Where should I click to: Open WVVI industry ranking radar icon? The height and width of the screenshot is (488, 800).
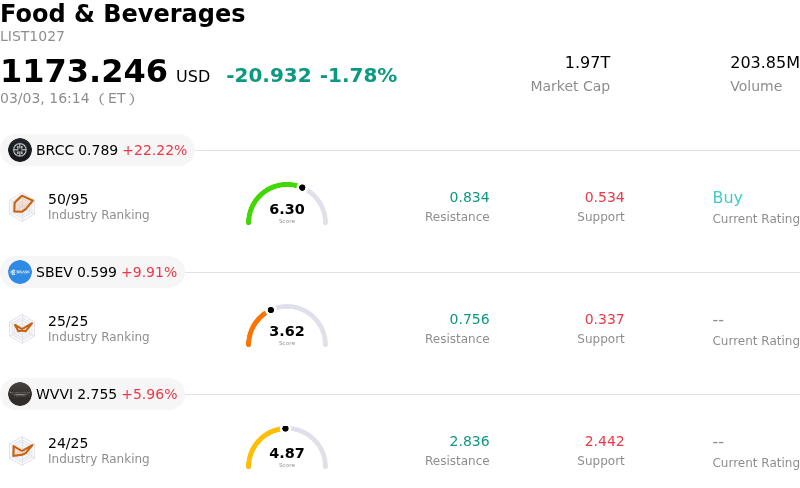coord(22,449)
